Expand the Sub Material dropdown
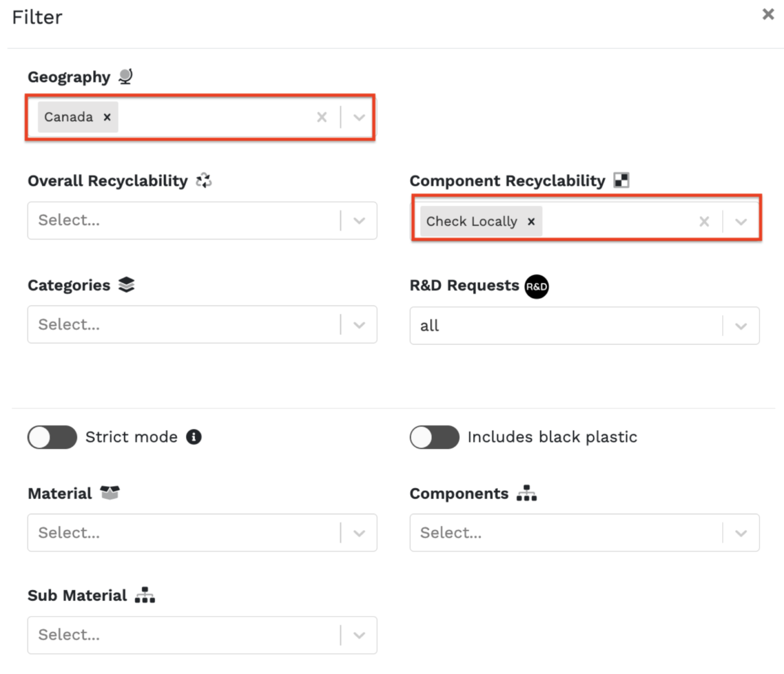This screenshot has height=674, width=784. pos(359,635)
